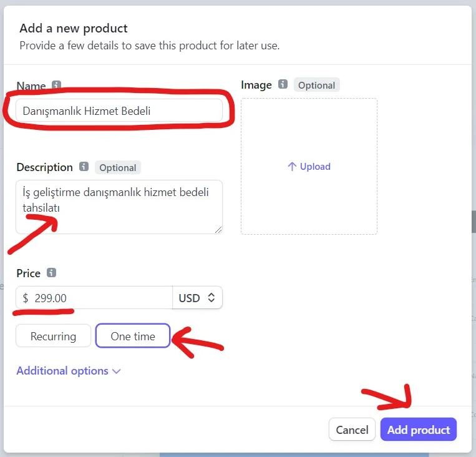Viewport: 476px width, 457px height.
Task: Click the info icon beside Image label
Action: pos(283,84)
